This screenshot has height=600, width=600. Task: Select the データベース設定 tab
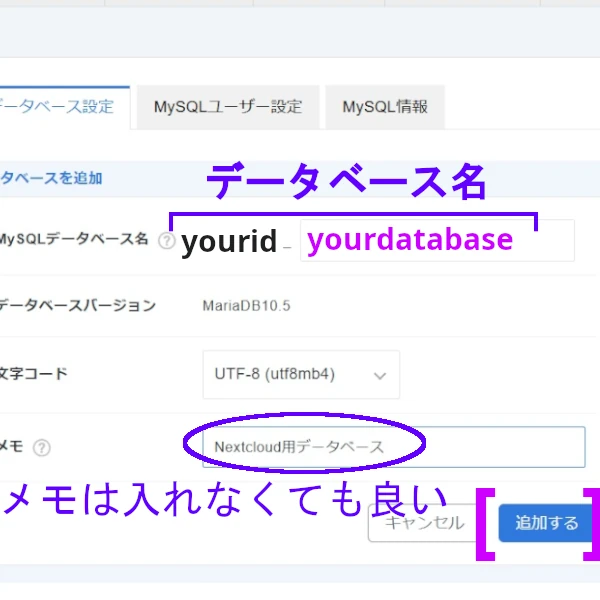pos(64,107)
